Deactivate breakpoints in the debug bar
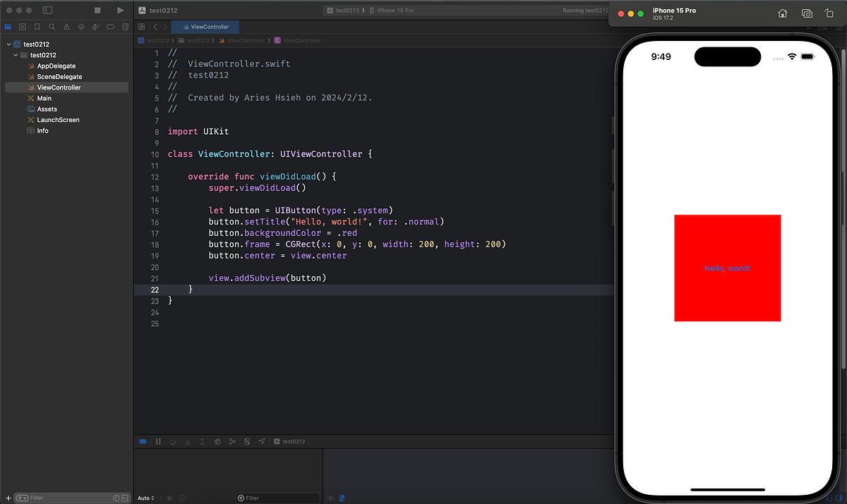847x504 pixels. (x=143, y=441)
